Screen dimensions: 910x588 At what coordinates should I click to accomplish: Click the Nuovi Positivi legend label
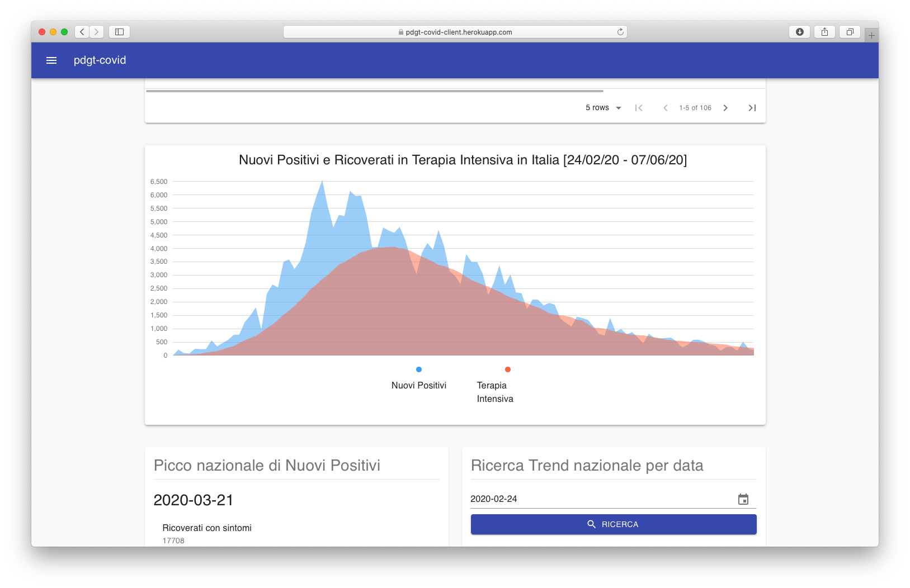[419, 385]
